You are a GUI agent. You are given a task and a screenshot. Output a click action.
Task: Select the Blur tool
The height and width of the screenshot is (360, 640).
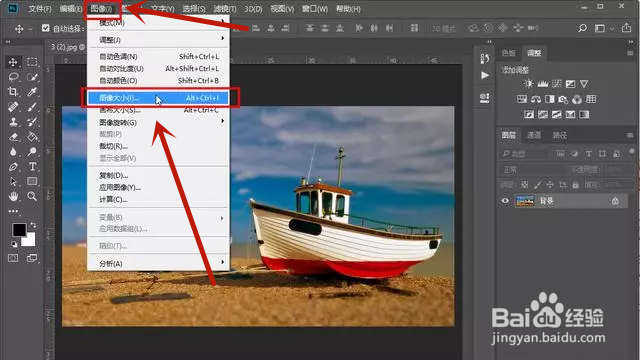click(x=13, y=152)
